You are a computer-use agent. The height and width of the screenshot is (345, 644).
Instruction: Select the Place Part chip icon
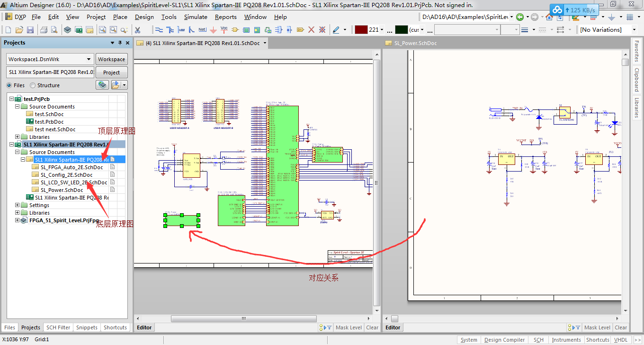click(x=235, y=30)
